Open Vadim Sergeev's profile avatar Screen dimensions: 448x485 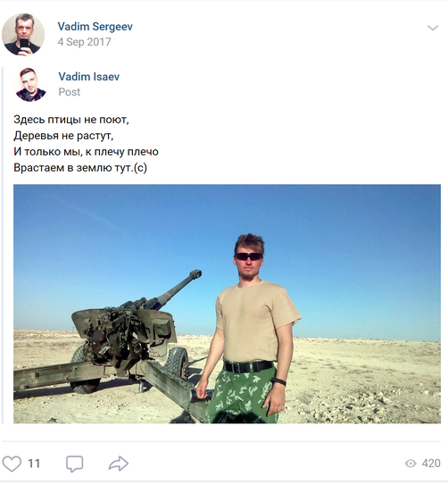coord(23,34)
